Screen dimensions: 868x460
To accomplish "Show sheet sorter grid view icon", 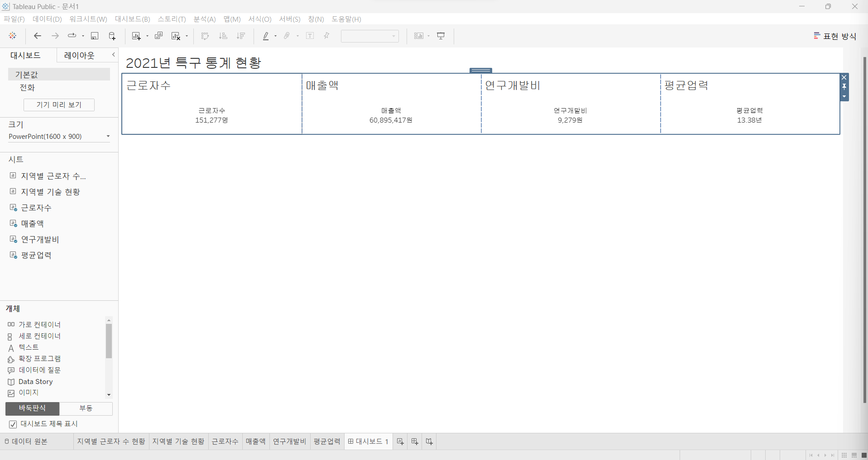I will click(844, 455).
